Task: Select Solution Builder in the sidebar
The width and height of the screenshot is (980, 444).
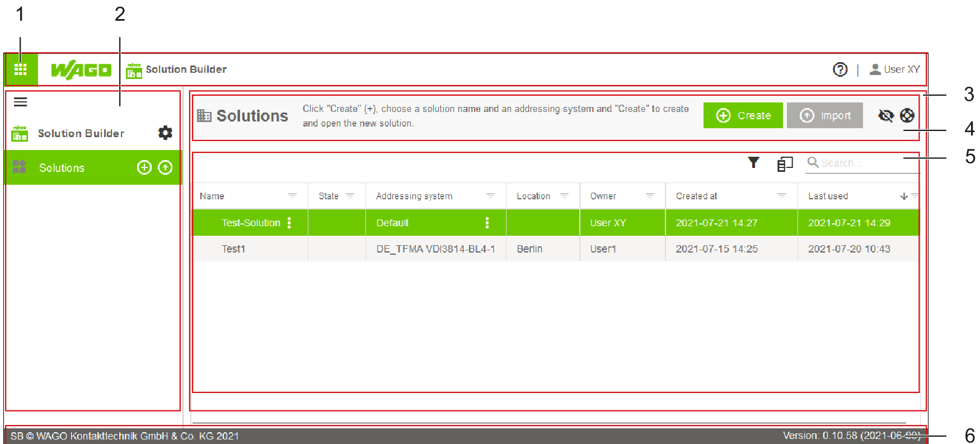Action: click(x=81, y=133)
